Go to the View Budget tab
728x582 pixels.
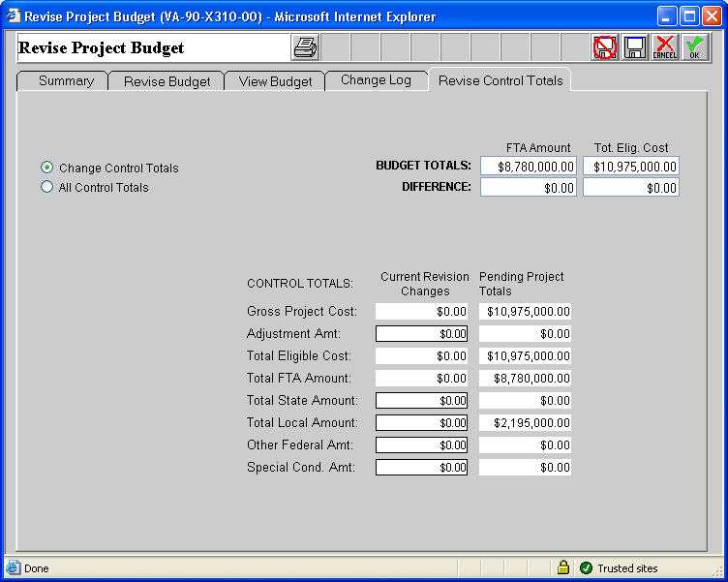pos(275,81)
